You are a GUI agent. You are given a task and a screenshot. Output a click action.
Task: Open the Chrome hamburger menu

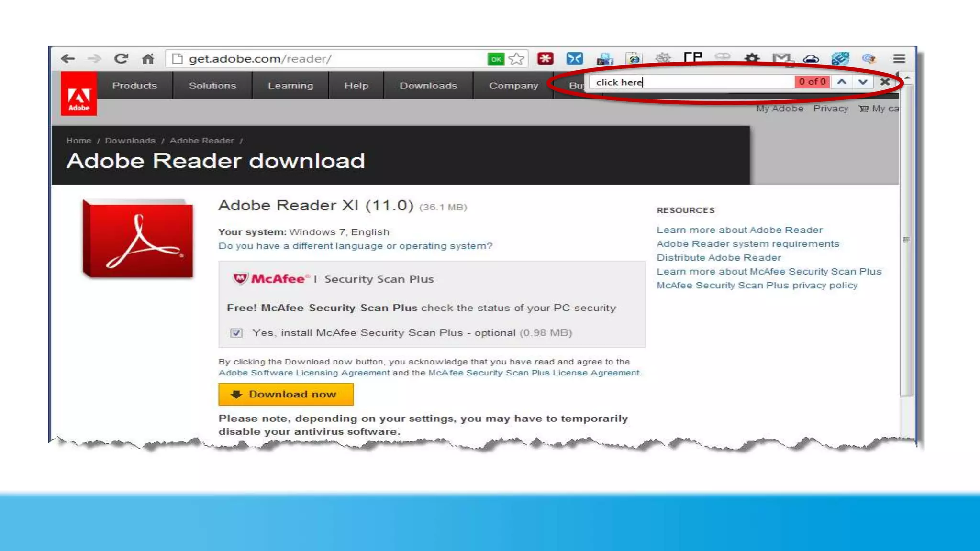pos(899,59)
